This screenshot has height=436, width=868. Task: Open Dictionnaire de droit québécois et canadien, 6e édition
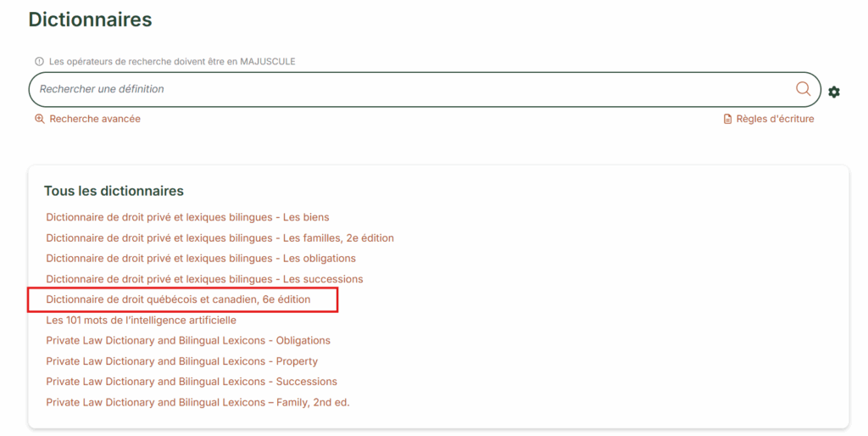[178, 299]
